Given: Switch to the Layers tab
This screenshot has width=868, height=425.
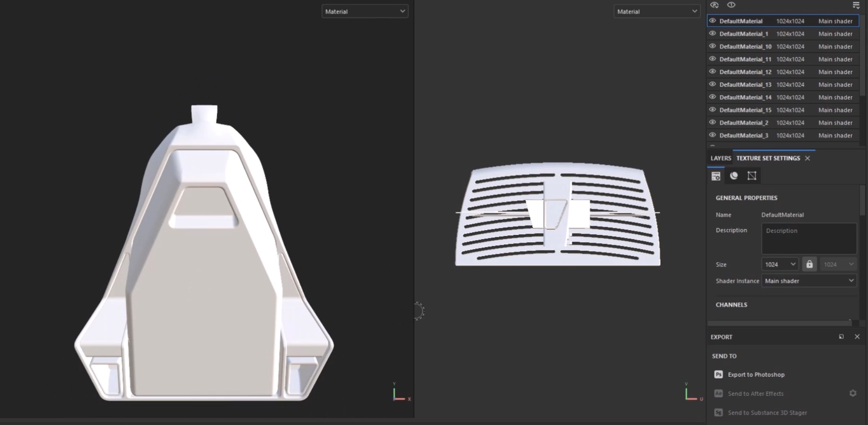Looking at the screenshot, I should tap(720, 158).
